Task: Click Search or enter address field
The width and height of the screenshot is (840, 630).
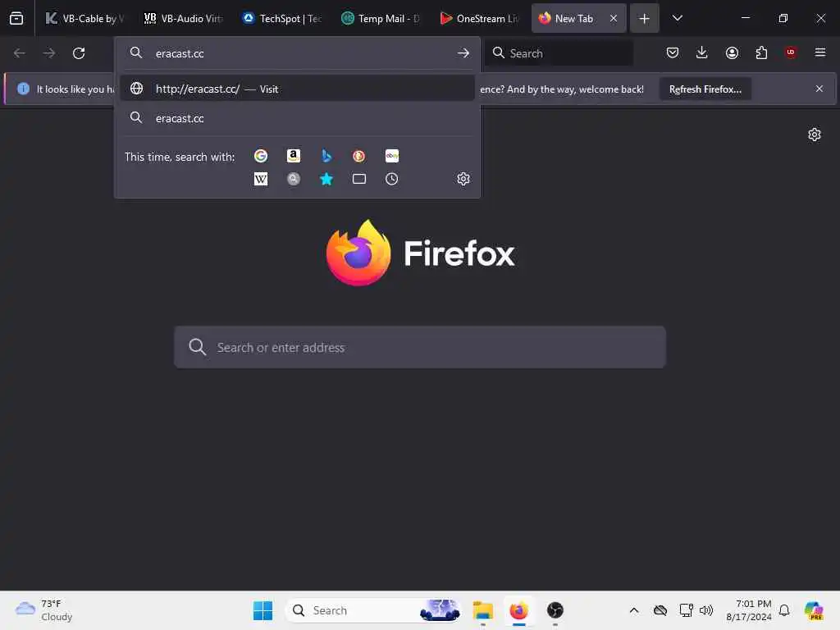Action: [420, 347]
